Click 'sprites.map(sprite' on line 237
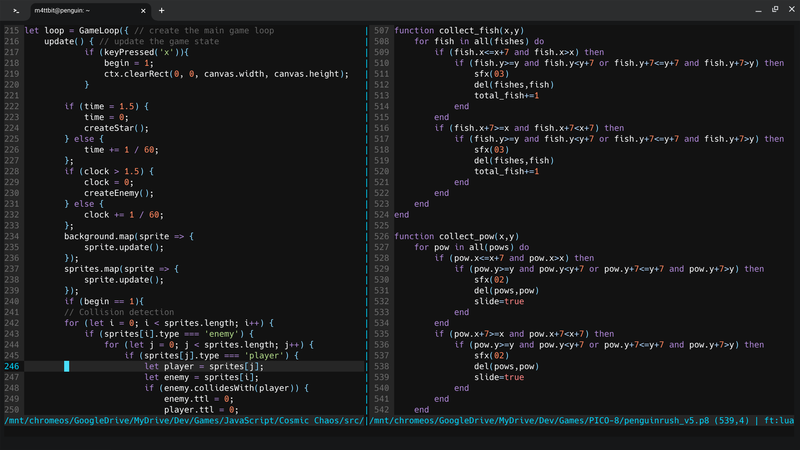The width and height of the screenshot is (800, 450). (109, 269)
